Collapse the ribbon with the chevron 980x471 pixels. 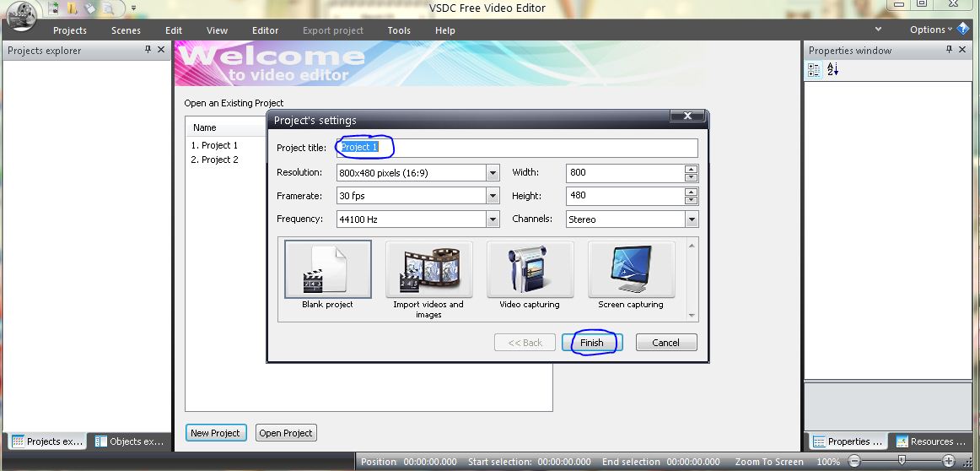click(878, 30)
